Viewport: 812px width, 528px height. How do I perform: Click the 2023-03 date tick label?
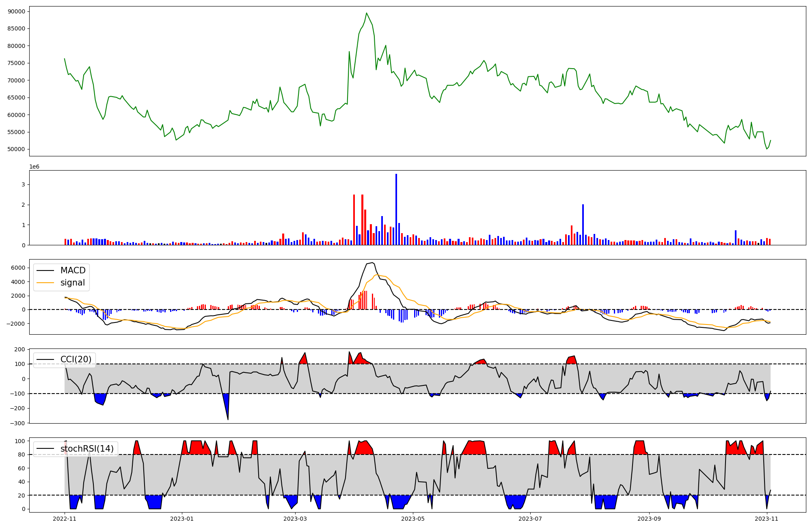[x=295, y=519]
